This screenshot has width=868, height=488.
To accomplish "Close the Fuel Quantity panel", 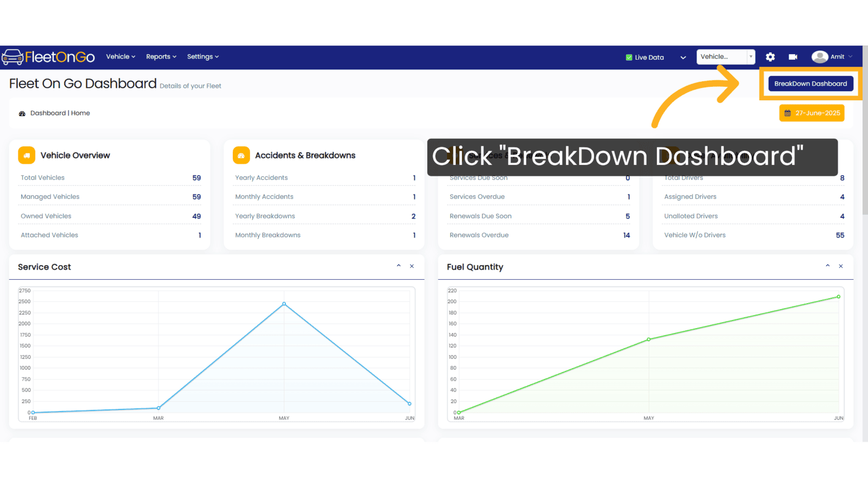I will [x=841, y=266].
